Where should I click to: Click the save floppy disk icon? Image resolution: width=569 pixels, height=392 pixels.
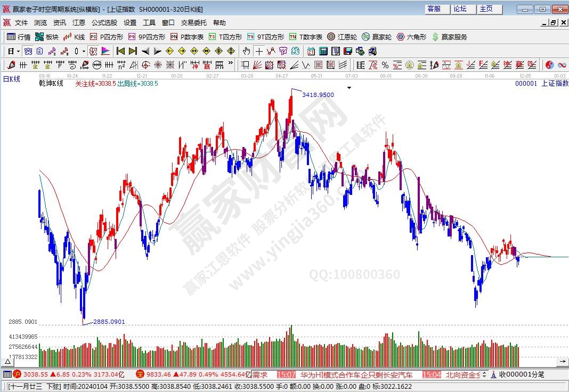coord(347,51)
